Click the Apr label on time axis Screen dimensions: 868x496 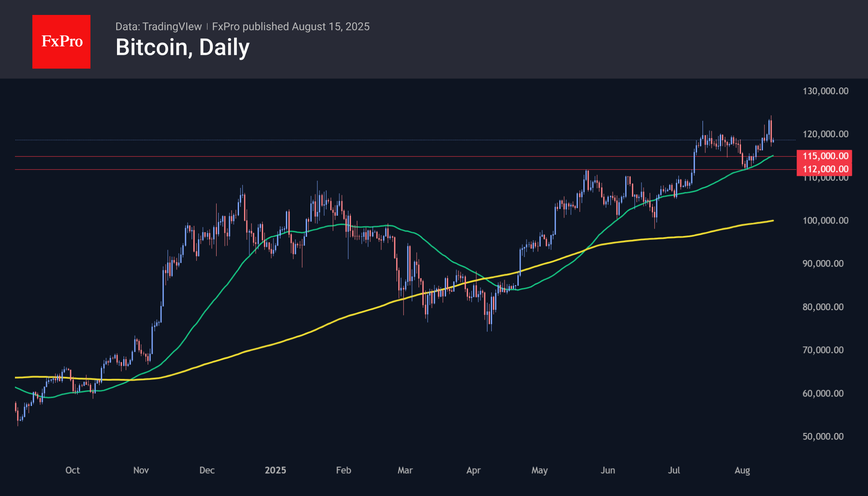point(473,470)
